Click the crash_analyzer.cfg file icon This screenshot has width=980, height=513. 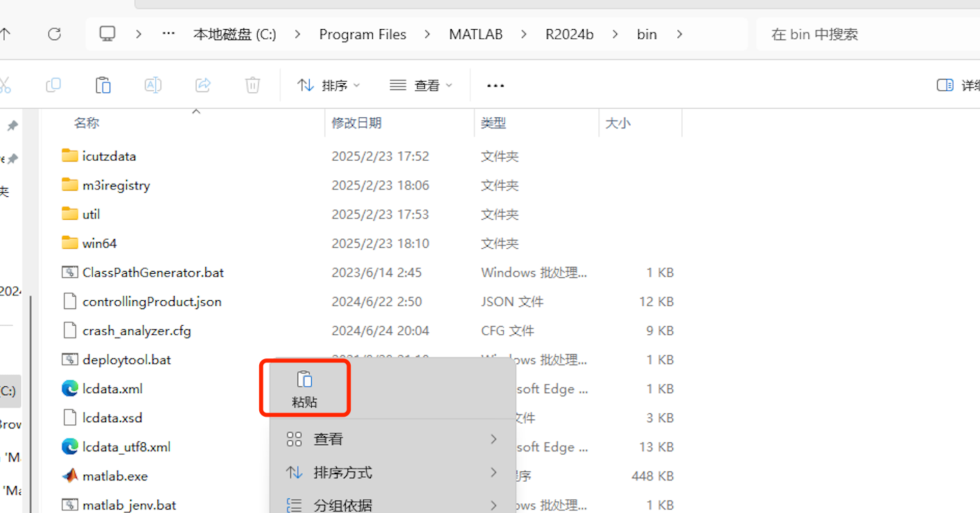pyautogui.click(x=69, y=331)
